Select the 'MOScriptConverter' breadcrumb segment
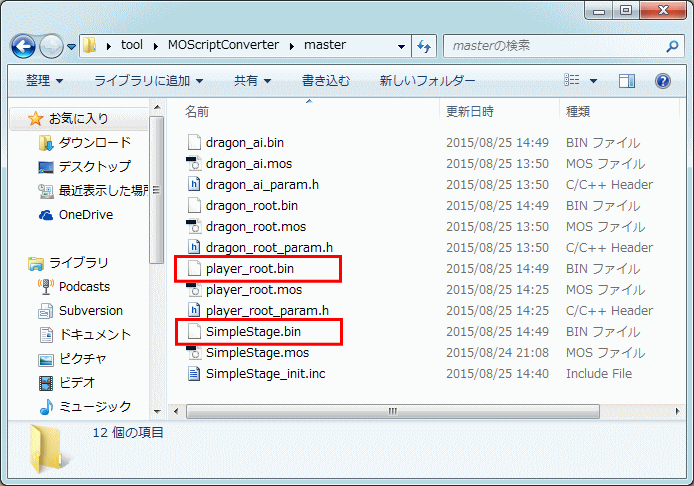The height and width of the screenshot is (486, 694). [223, 45]
